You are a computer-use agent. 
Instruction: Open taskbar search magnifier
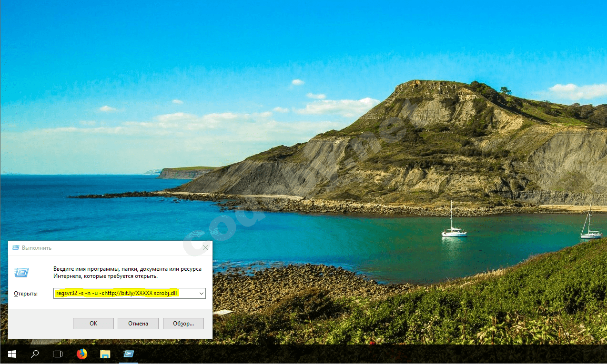(35, 354)
